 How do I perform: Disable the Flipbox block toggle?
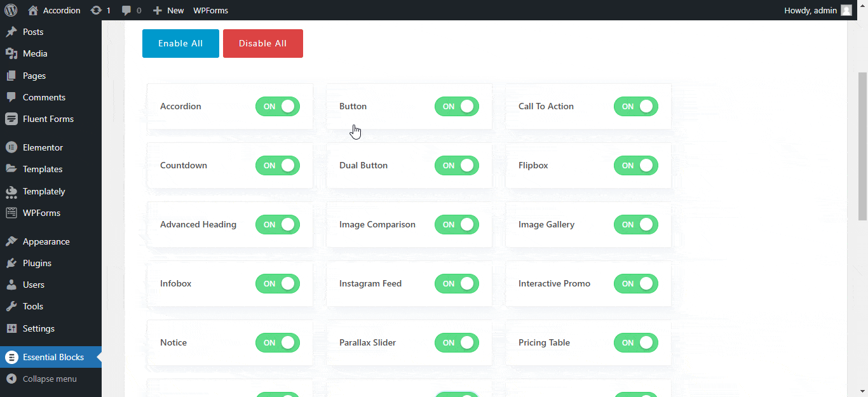point(636,165)
